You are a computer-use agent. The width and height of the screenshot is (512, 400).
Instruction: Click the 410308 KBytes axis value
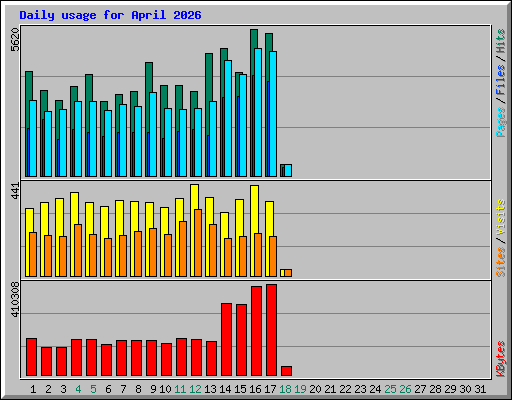[15, 299]
